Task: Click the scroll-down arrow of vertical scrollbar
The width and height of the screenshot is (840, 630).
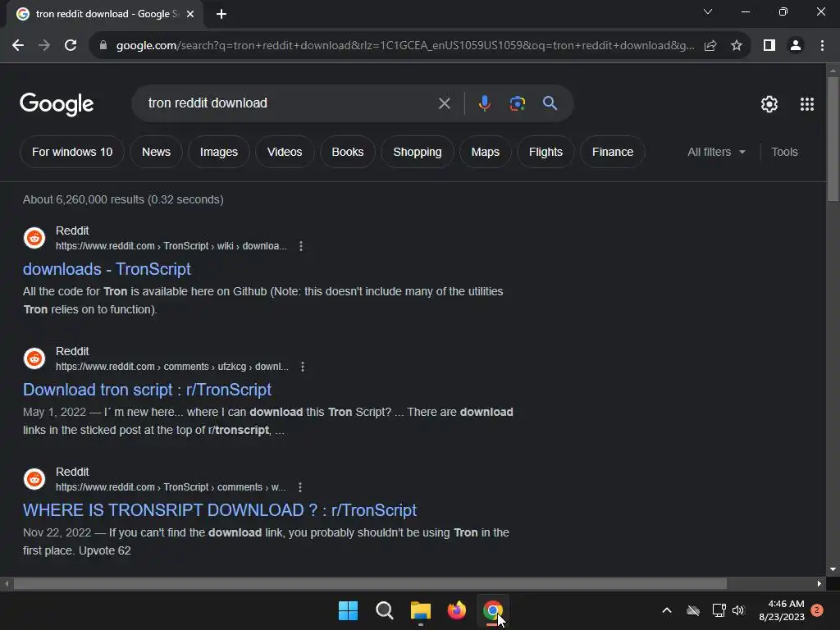Action: click(833, 569)
